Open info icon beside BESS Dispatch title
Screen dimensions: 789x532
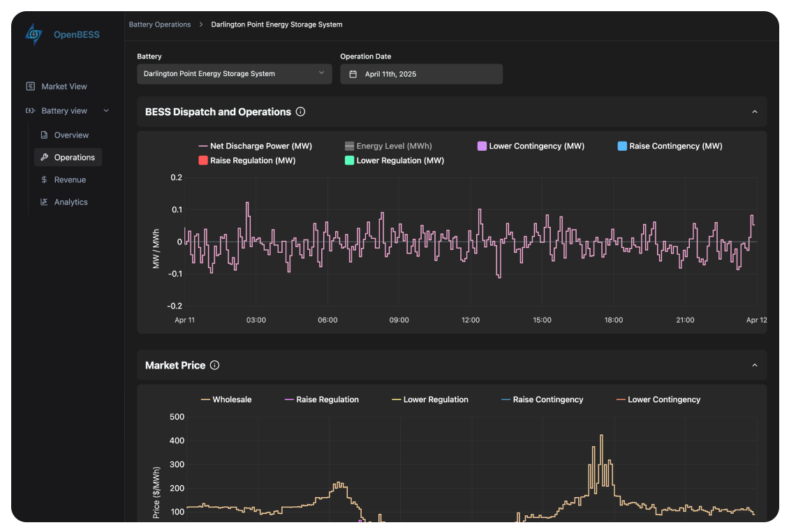300,112
